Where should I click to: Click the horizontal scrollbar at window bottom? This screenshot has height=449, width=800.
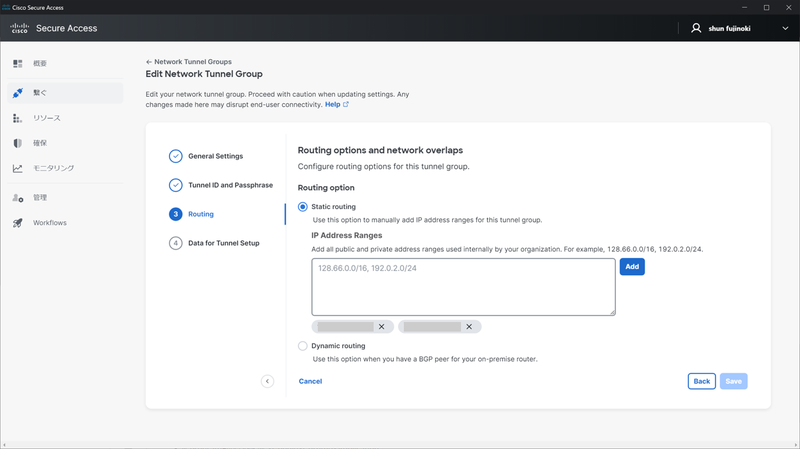400,445
